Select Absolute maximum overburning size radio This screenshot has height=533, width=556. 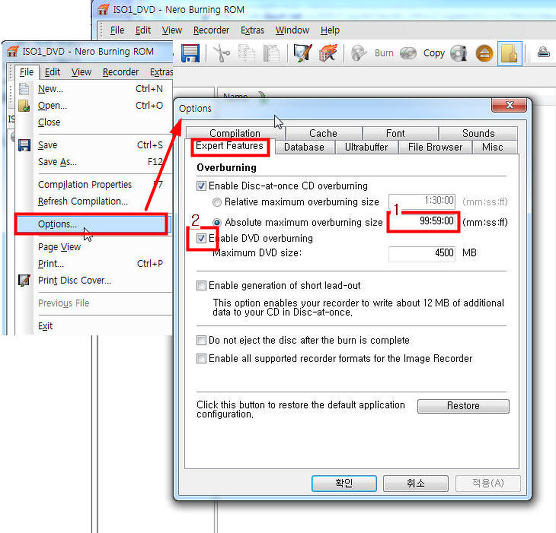coord(217,222)
